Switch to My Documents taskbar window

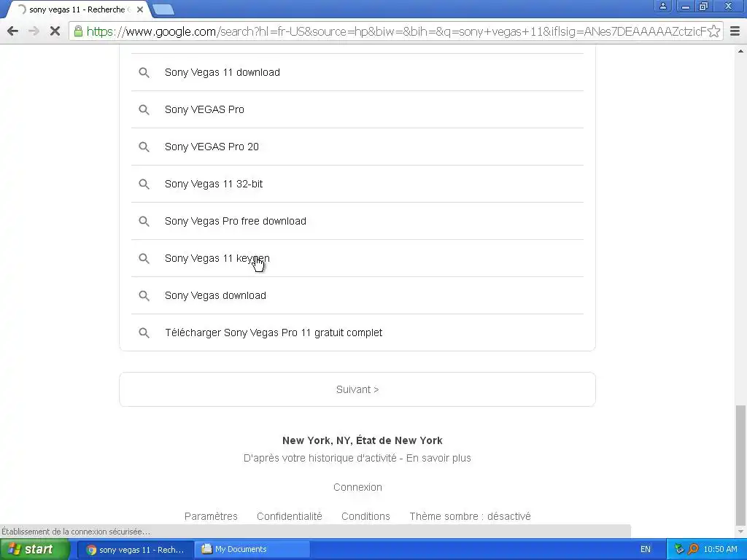(x=252, y=550)
